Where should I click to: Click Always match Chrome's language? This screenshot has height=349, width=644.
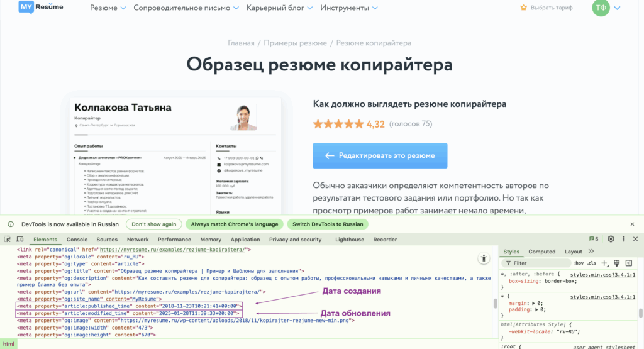pos(235,224)
